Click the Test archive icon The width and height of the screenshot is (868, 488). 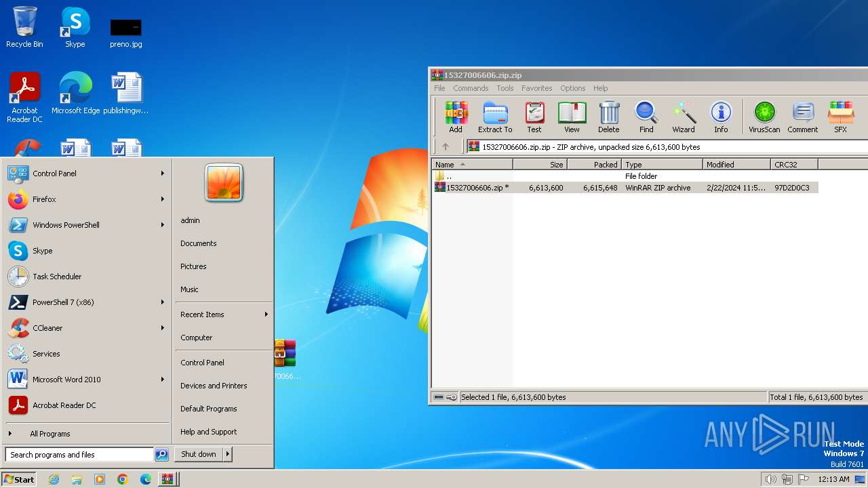point(534,117)
